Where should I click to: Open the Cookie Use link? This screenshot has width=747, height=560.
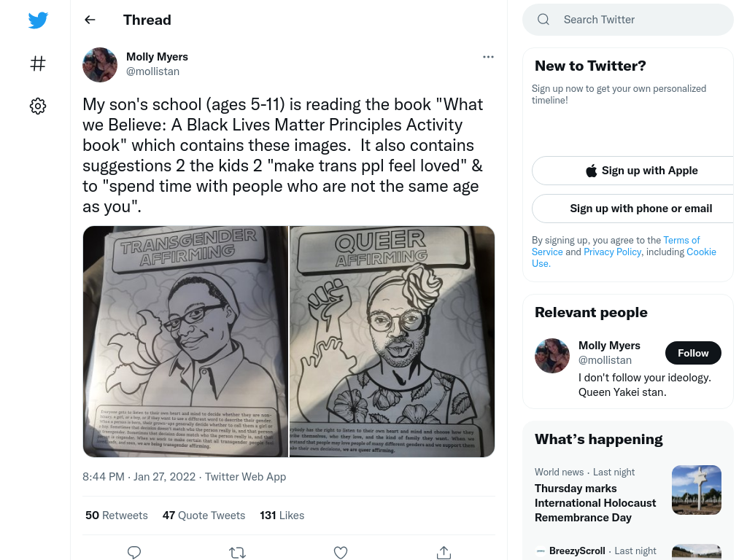pos(624,257)
